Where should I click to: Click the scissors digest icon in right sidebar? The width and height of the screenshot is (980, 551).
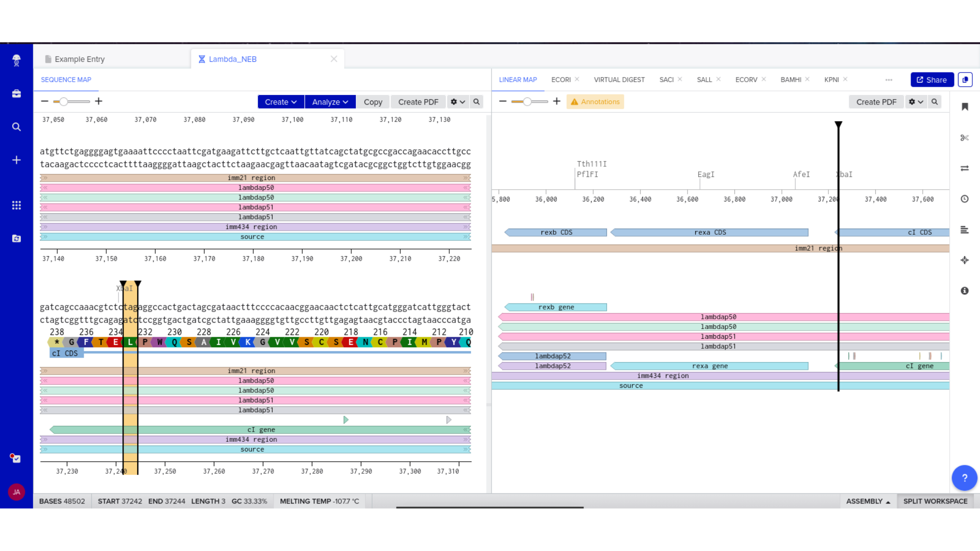[x=964, y=138]
